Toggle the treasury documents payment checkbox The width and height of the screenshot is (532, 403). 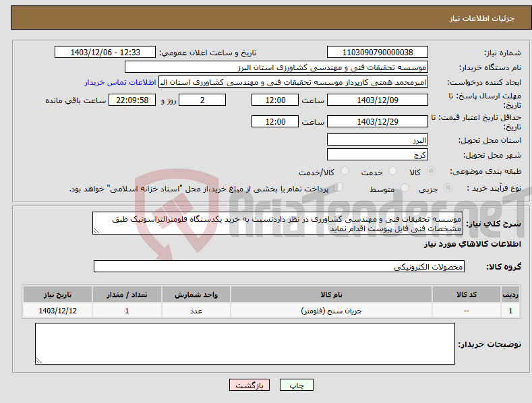pos(338,187)
